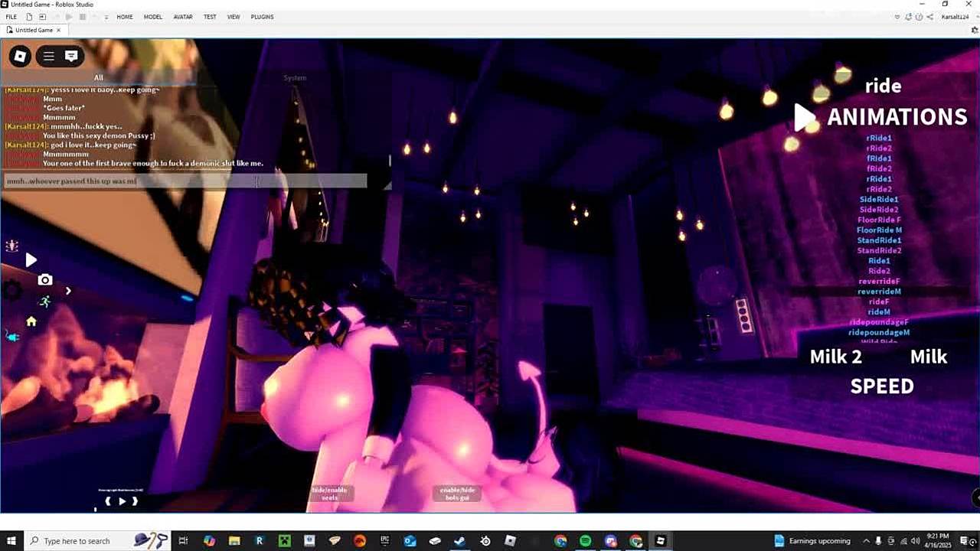This screenshot has height=551, width=980.
Task: Click the chat message input field
Action: tap(184, 181)
